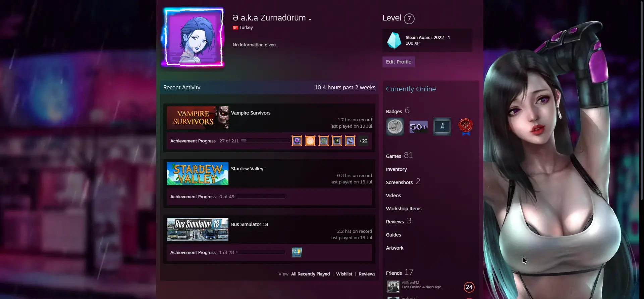Click the "27 of 211" achievement count
This screenshot has width=644, height=299.
coord(229,141)
